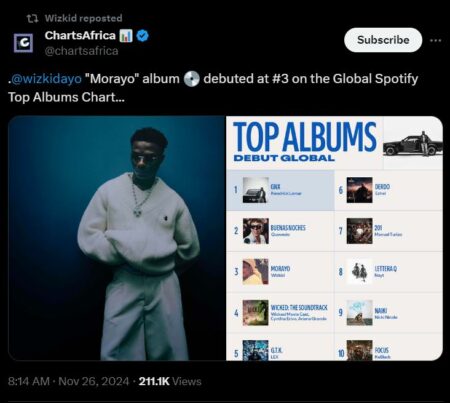450x403 pixels.
Task: Open the Wizkid reposted label
Action: pos(83,18)
